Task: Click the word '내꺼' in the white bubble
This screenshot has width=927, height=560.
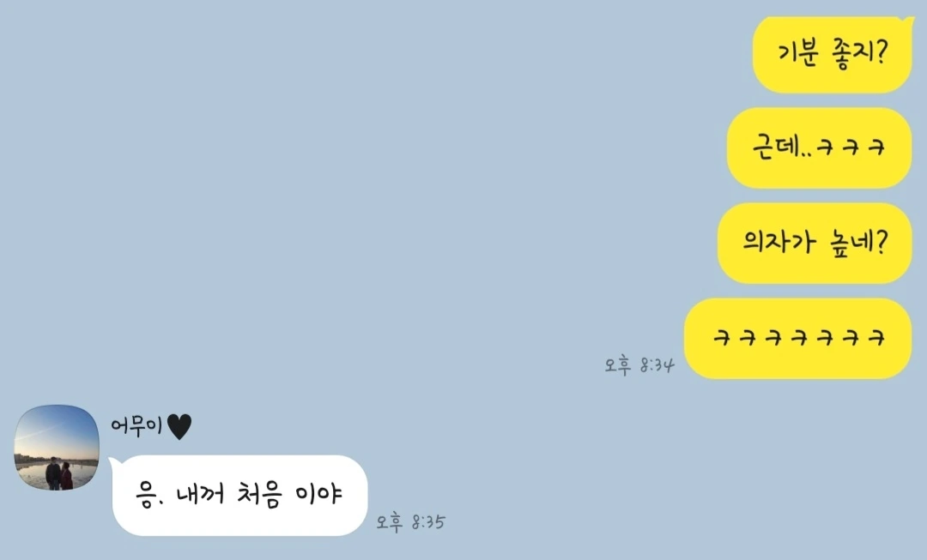Action: point(200,493)
